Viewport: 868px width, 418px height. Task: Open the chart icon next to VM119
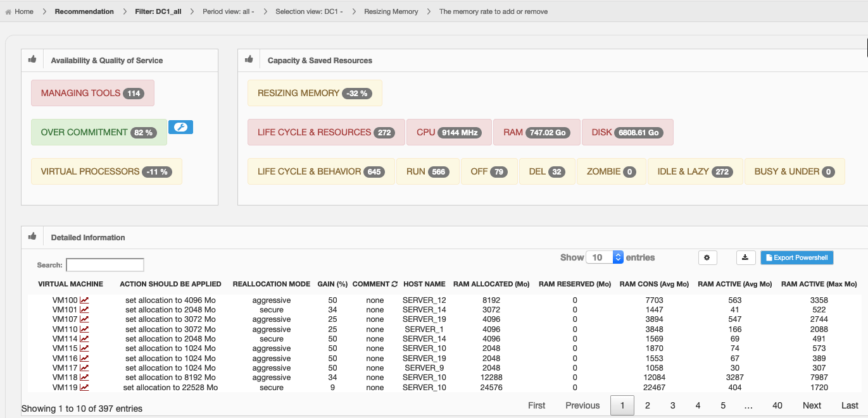[x=84, y=388]
